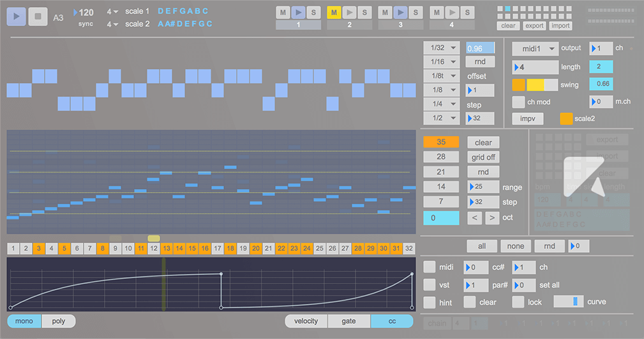The image size is (644, 339).
Task: Click the orange swing toggle square
Action: pos(519,85)
